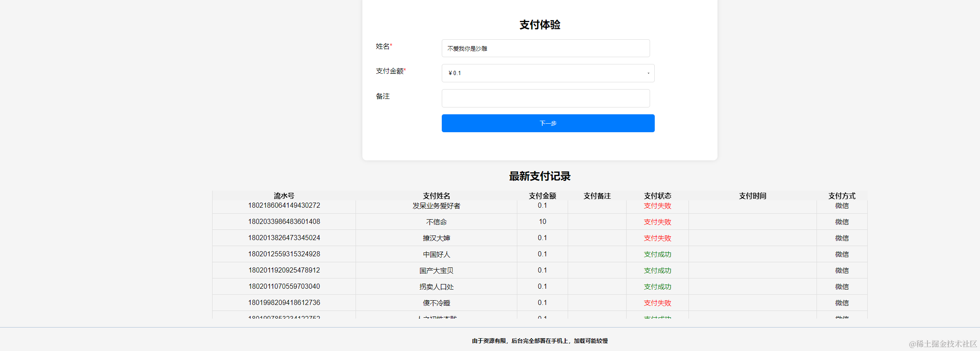Open the 支付金额 amount dropdown

coord(548,73)
